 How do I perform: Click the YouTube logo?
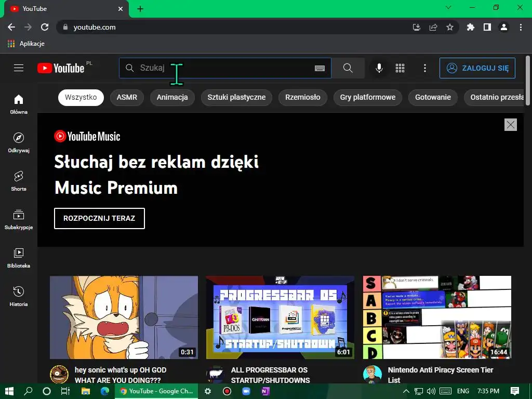click(x=61, y=68)
